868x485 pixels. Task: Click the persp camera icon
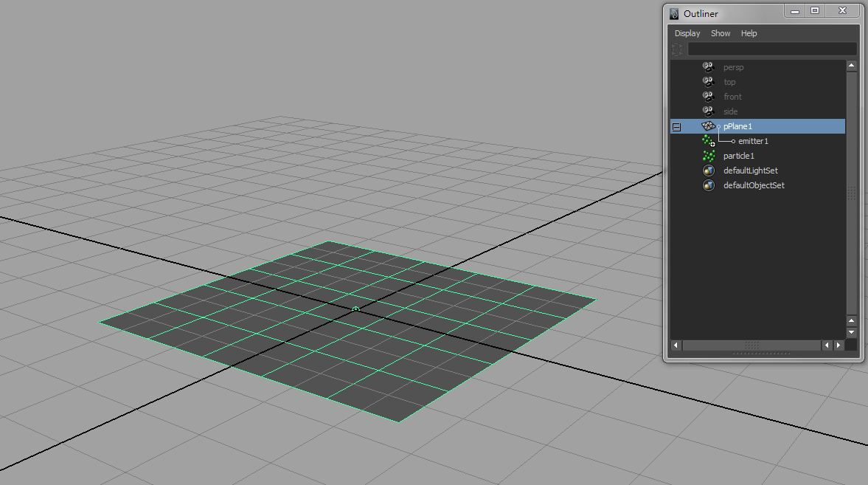(708, 67)
